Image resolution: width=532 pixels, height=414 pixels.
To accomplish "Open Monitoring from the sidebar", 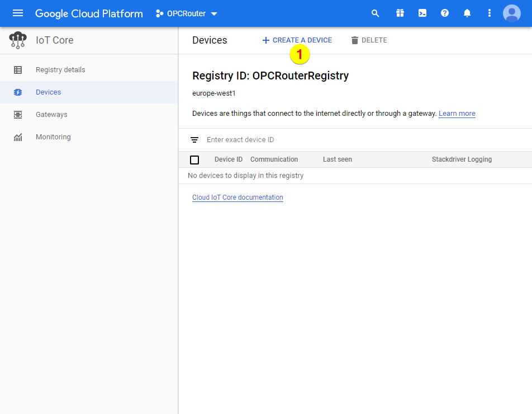I will pos(53,137).
